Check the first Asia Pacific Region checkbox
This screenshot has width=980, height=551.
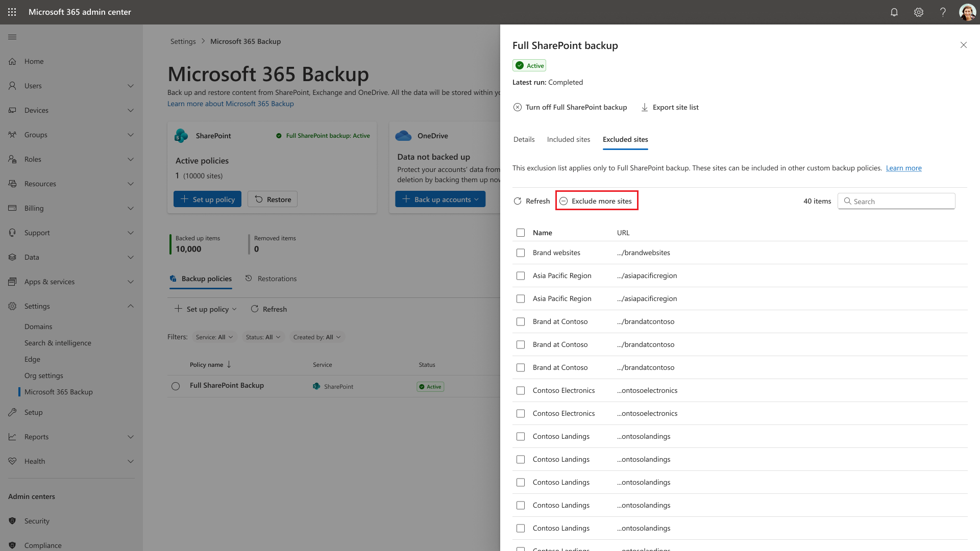(521, 275)
